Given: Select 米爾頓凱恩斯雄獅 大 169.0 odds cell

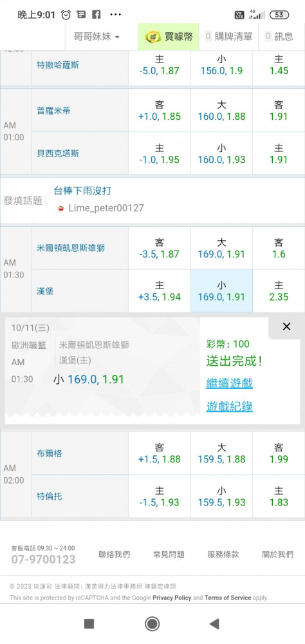Looking at the screenshot, I should 221,248.
